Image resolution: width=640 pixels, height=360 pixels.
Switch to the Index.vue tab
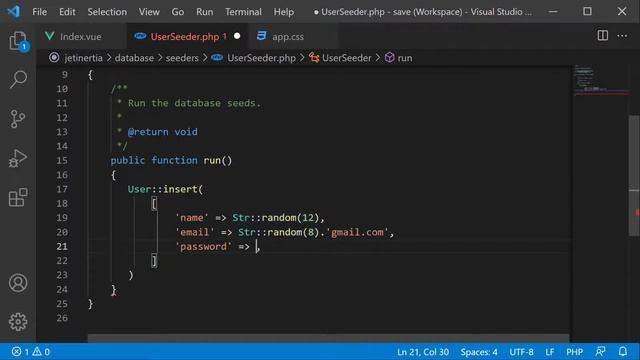coord(81,36)
